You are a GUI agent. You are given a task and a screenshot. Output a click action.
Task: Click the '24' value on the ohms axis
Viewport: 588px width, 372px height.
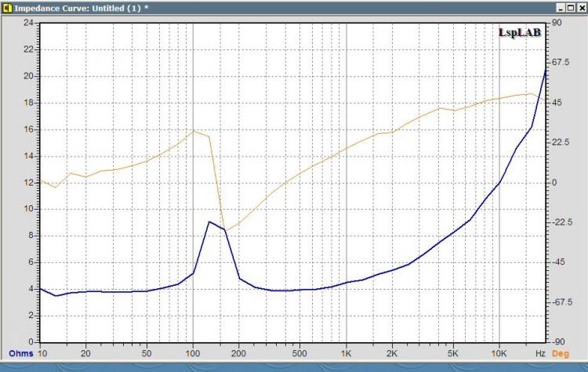[28, 23]
